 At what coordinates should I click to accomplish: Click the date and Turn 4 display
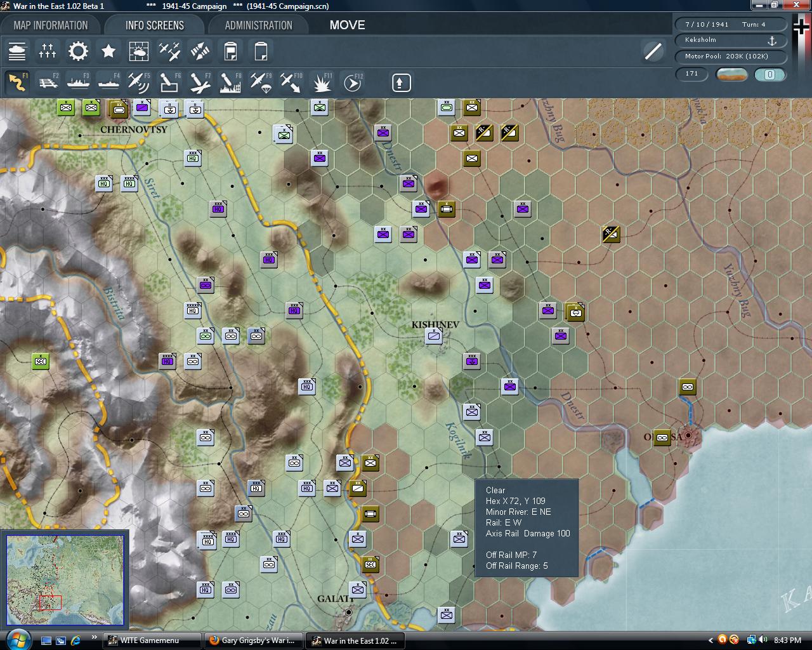[x=731, y=24]
